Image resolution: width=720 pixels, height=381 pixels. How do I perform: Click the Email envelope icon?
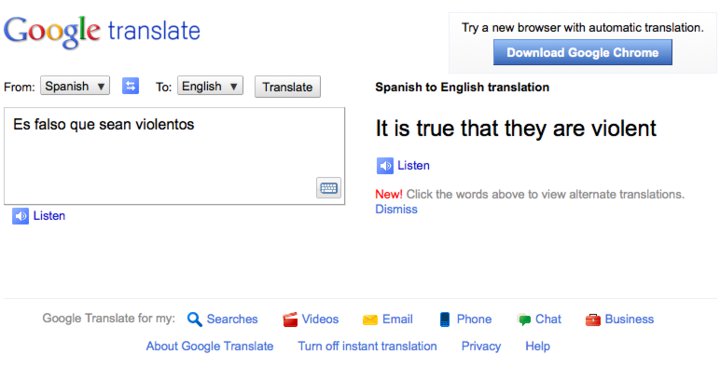(370, 319)
